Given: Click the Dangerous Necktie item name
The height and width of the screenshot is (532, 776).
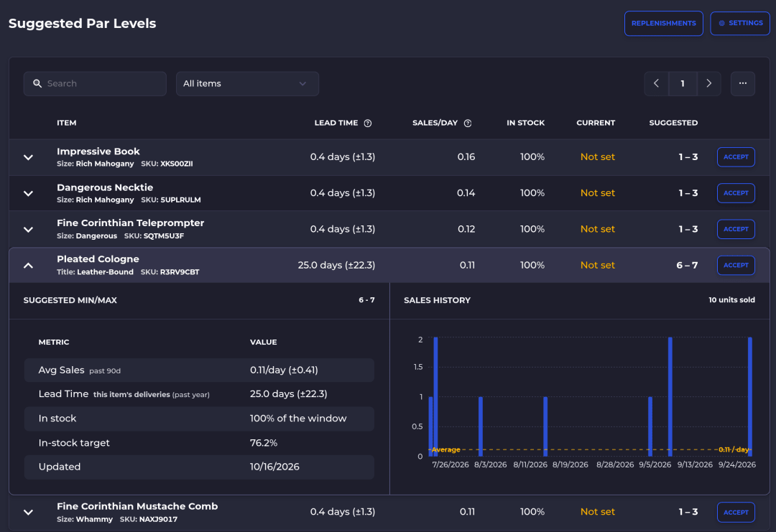Looking at the screenshot, I should 105,187.
